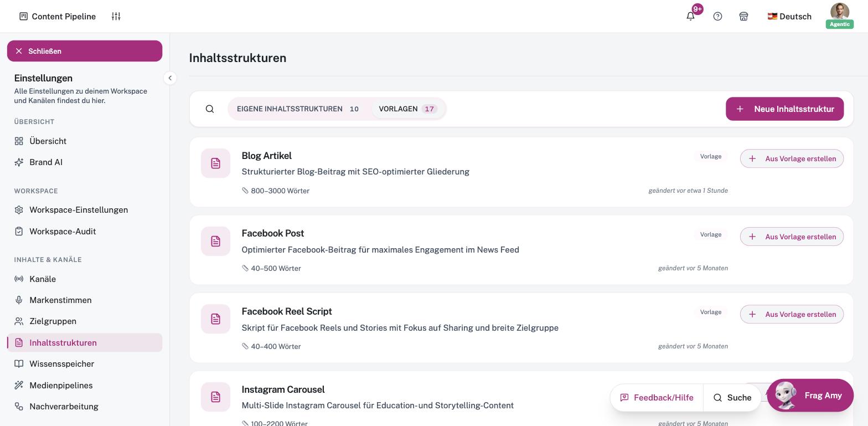Open the Content Pipeline title
The width and height of the screenshot is (868, 426).
[64, 17]
